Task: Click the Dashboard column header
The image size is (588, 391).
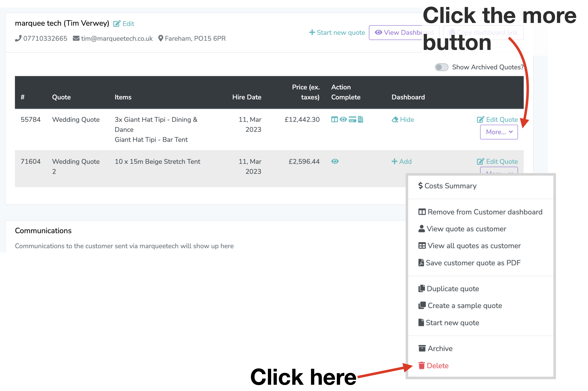Action: [x=408, y=97]
